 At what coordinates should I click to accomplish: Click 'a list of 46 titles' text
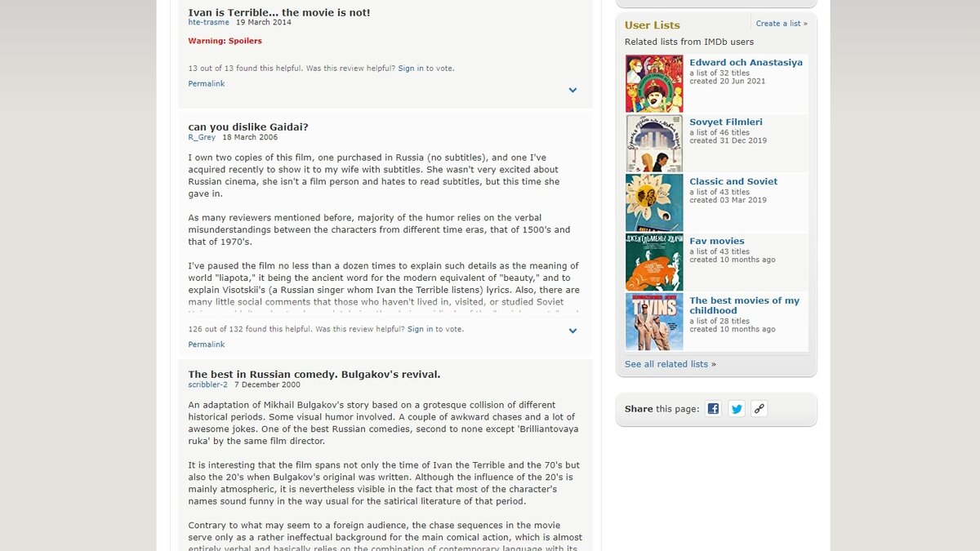[x=719, y=132]
